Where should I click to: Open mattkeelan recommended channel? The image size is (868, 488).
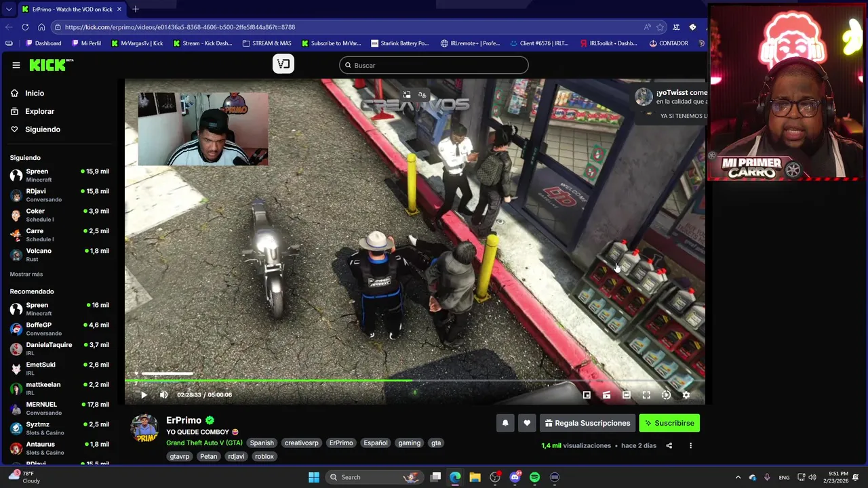(x=60, y=388)
